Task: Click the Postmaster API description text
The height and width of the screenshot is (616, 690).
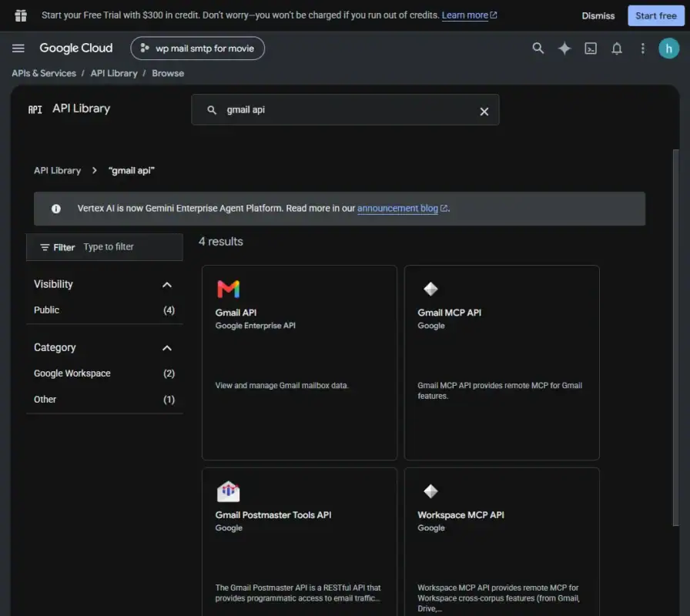Action: click(298, 593)
